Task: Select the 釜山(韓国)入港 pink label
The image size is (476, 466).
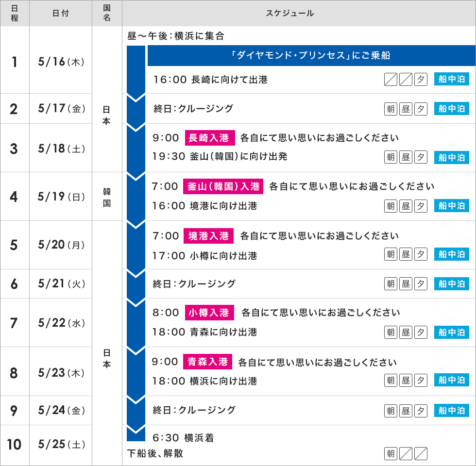Action: tap(223, 186)
